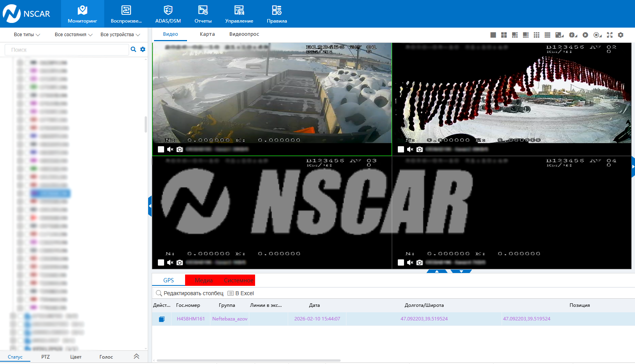Open the video aspect ratio dropdown
This screenshot has height=364, width=635.
(560, 35)
